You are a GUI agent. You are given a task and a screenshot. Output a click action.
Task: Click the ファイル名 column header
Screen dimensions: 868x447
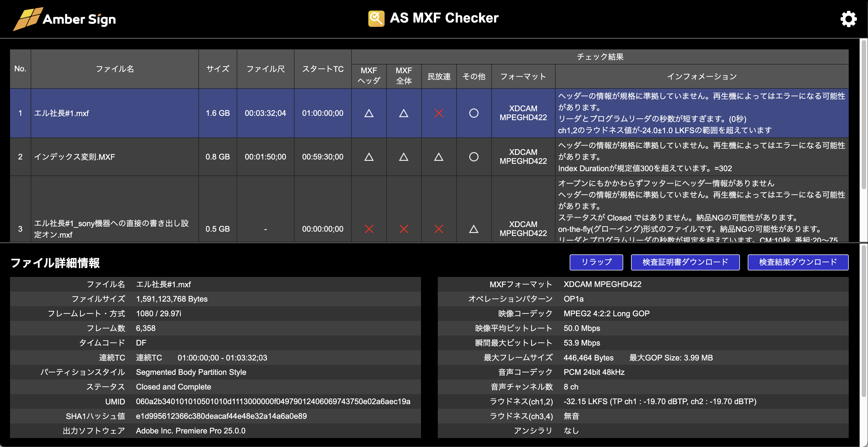pos(115,69)
